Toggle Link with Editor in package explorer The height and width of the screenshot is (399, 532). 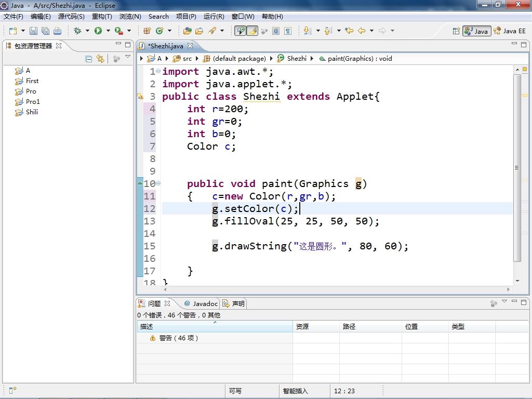coord(100,59)
